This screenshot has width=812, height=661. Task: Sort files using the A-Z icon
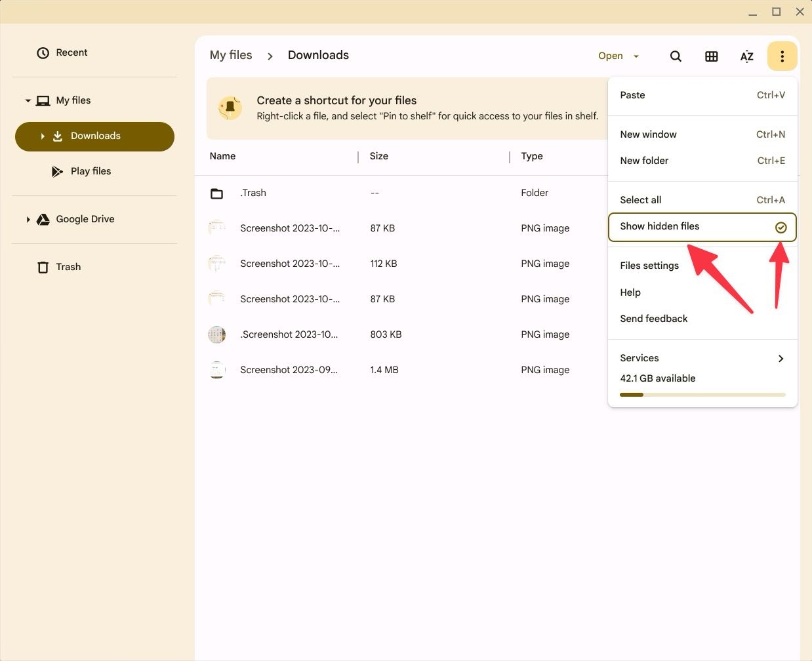click(746, 56)
